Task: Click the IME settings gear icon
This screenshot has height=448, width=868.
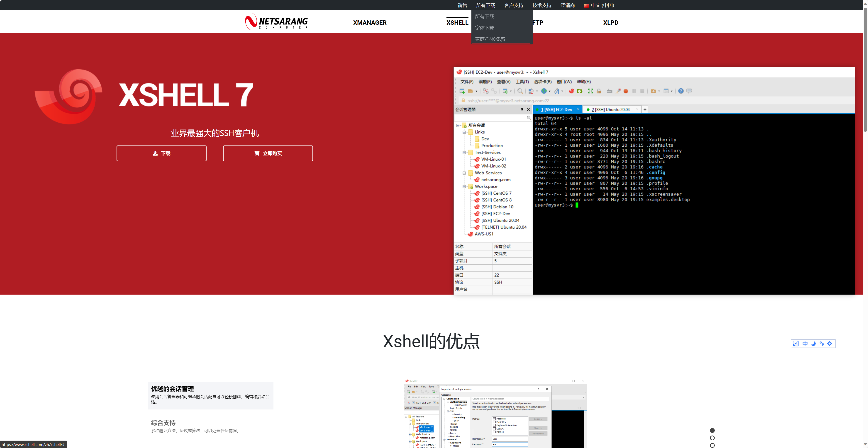Action: click(830, 344)
